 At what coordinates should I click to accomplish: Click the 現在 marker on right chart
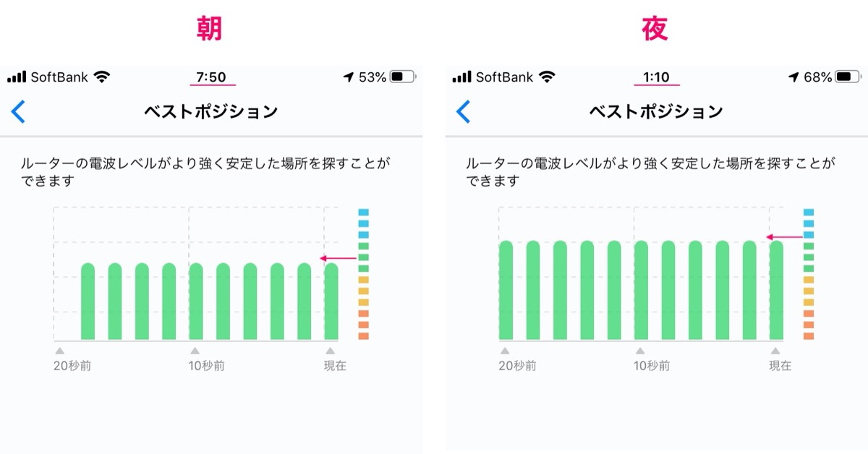(x=780, y=366)
